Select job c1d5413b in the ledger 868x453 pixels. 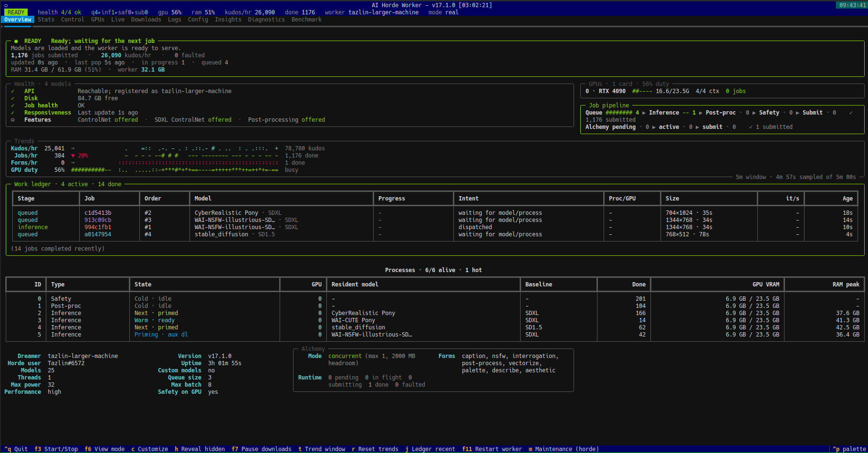point(98,213)
